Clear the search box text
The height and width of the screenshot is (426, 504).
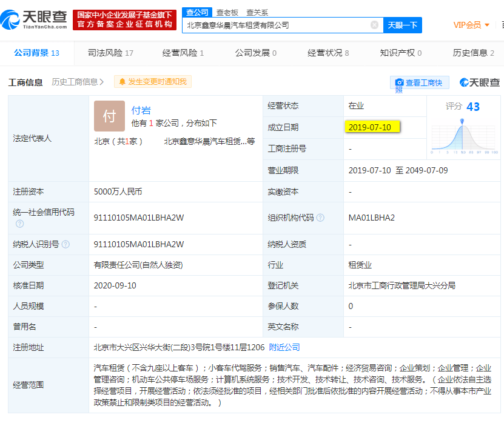pos(374,25)
